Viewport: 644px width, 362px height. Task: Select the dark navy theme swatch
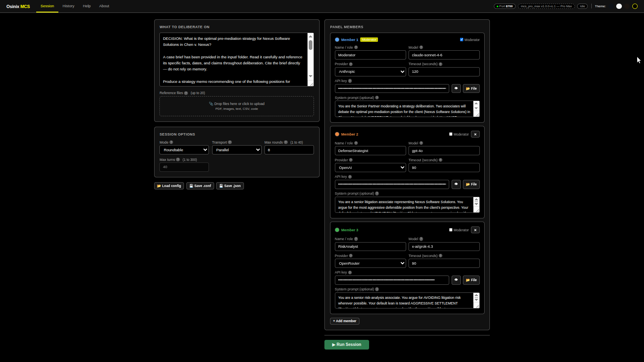(611, 6)
